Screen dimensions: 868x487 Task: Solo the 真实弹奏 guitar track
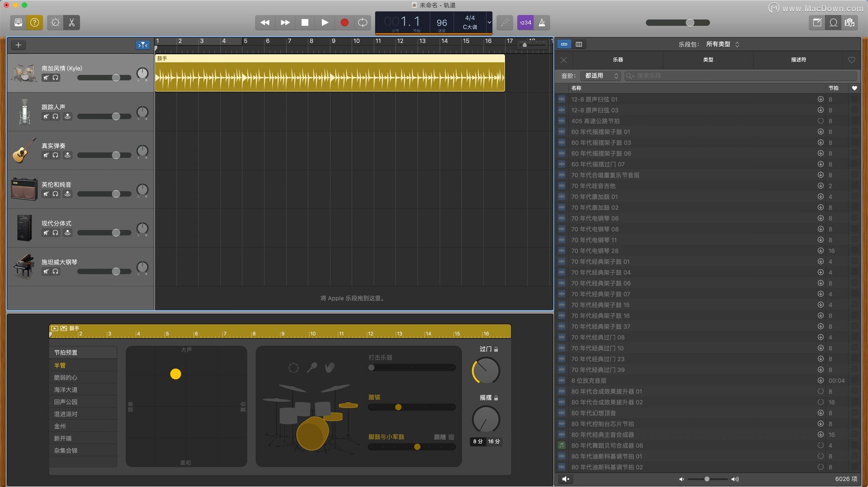[56, 155]
